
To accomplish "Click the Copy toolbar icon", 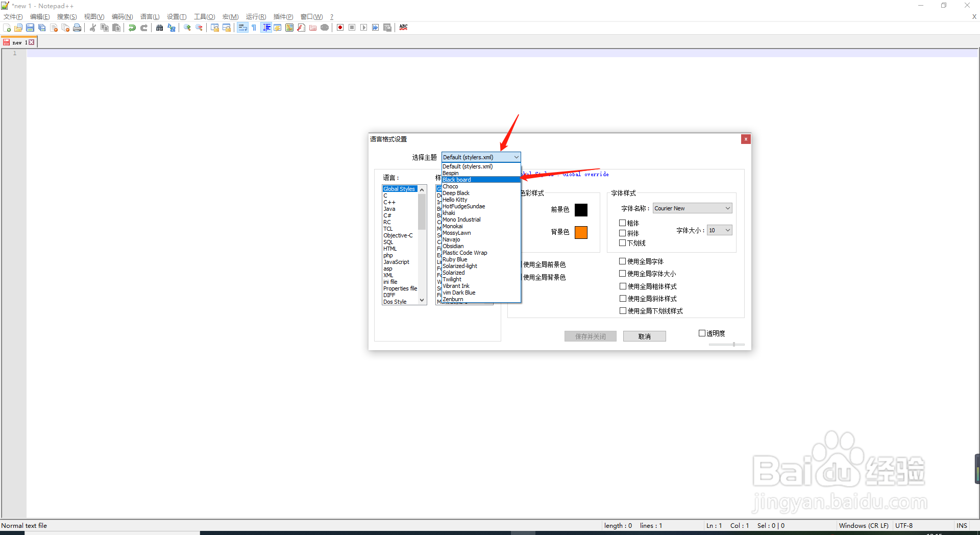I will click(x=105, y=28).
